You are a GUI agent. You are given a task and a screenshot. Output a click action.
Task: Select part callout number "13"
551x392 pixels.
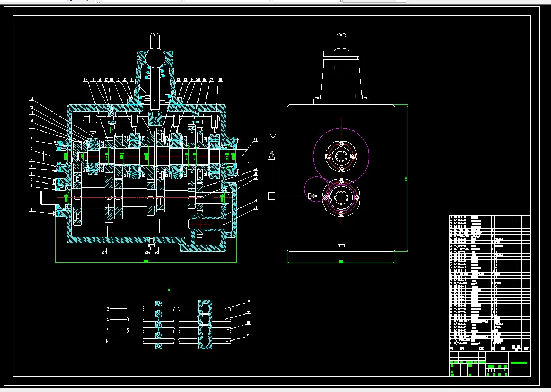point(31,99)
